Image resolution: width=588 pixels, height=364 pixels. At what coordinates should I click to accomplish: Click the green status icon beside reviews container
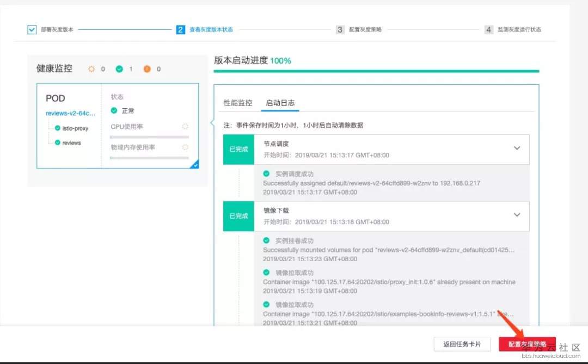(x=57, y=143)
